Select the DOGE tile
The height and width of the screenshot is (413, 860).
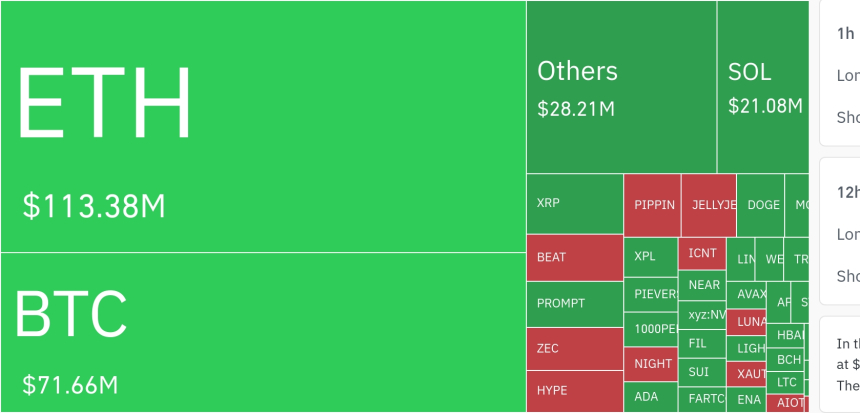pyautogui.click(x=761, y=205)
